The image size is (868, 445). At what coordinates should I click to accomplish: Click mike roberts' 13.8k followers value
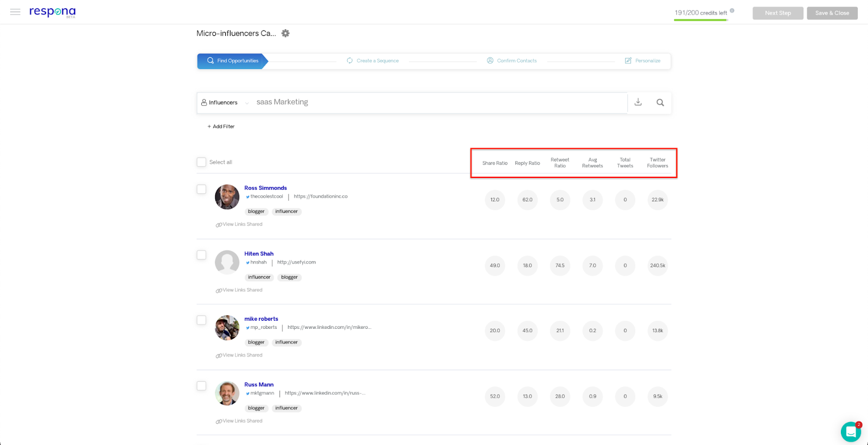click(x=658, y=330)
